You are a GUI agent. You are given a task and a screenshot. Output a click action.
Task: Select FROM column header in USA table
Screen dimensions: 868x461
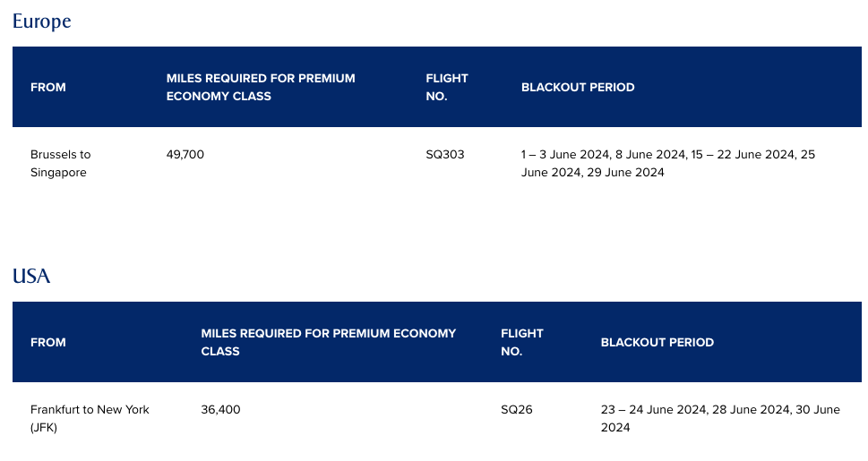click(48, 342)
